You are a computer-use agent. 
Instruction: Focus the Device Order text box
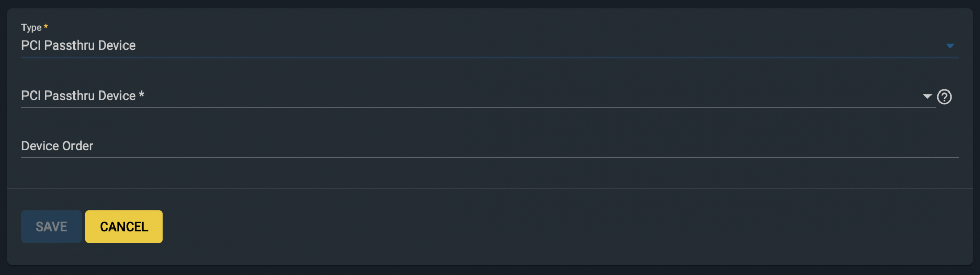pos(489,146)
